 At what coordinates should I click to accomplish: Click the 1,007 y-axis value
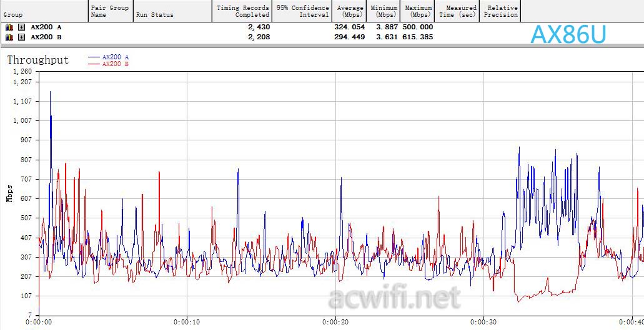pyautogui.click(x=22, y=121)
